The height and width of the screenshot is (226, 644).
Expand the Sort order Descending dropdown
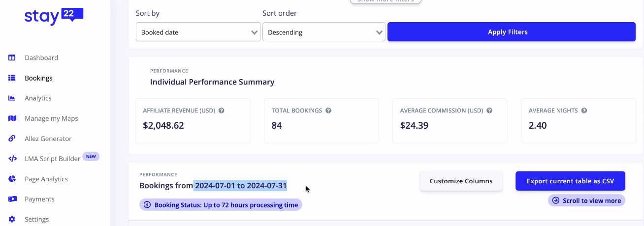click(x=324, y=32)
